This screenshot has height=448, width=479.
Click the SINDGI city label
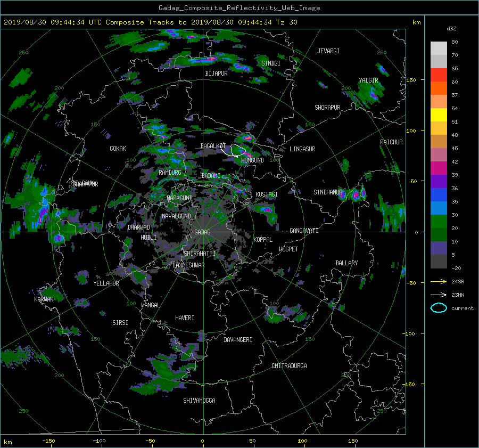(271, 63)
